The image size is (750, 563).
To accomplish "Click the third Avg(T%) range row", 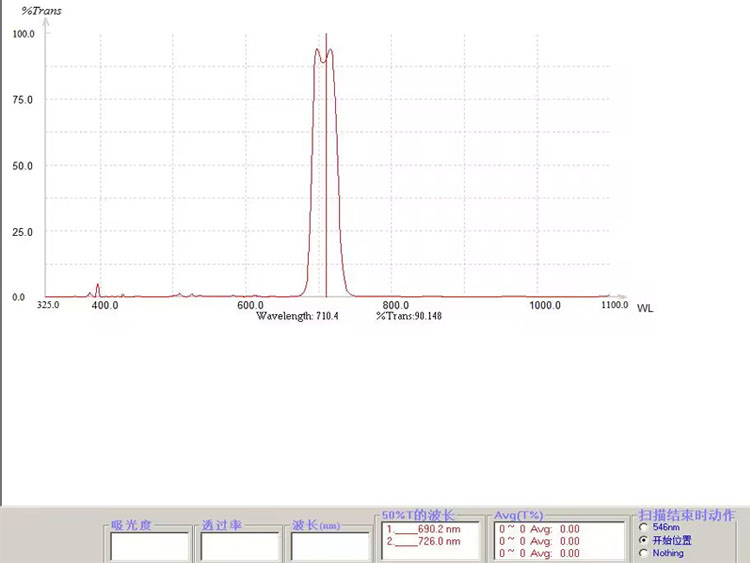I will click(x=539, y=553).
